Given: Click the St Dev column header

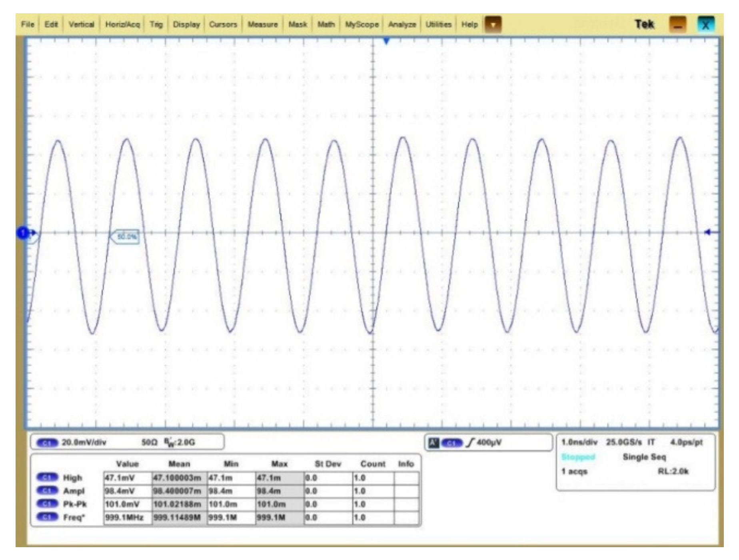Looking at the screenshot, I should 328,464.
